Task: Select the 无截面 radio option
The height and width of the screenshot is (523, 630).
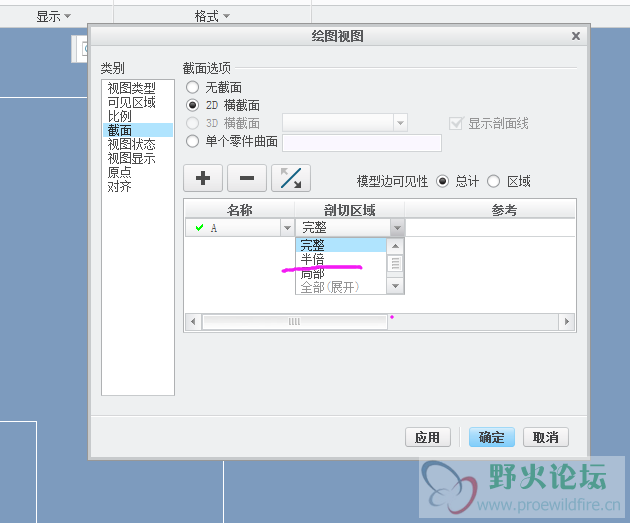Action: point(192,87)
